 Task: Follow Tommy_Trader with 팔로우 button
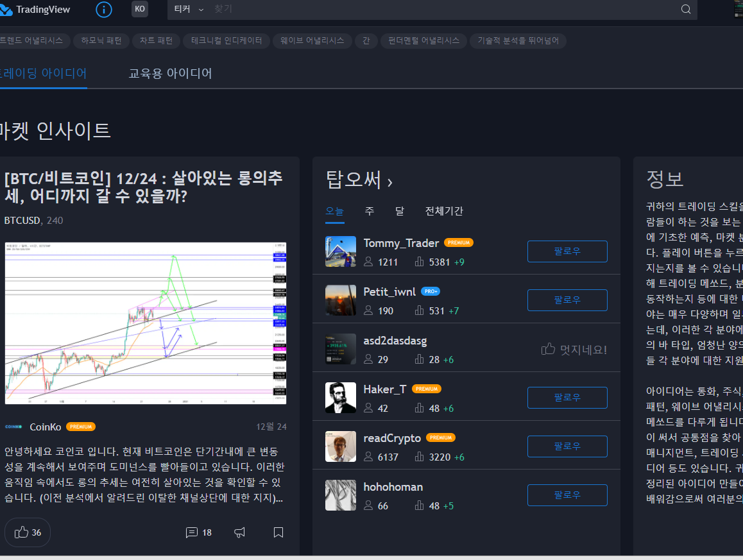[x=567, y=251]
